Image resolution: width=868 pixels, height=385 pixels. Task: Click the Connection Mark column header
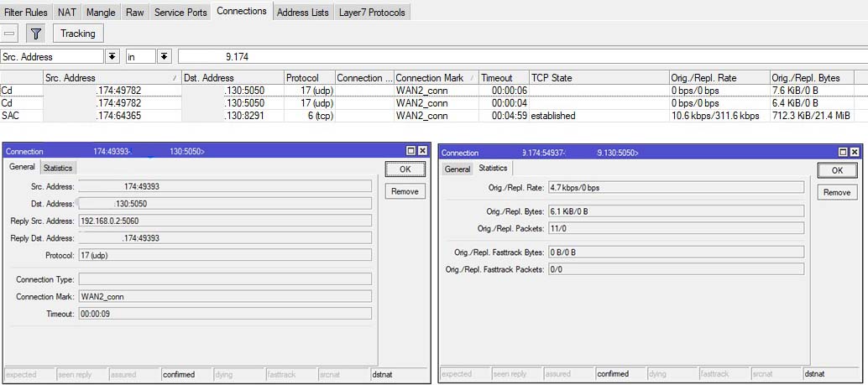(x=437, y=78)
